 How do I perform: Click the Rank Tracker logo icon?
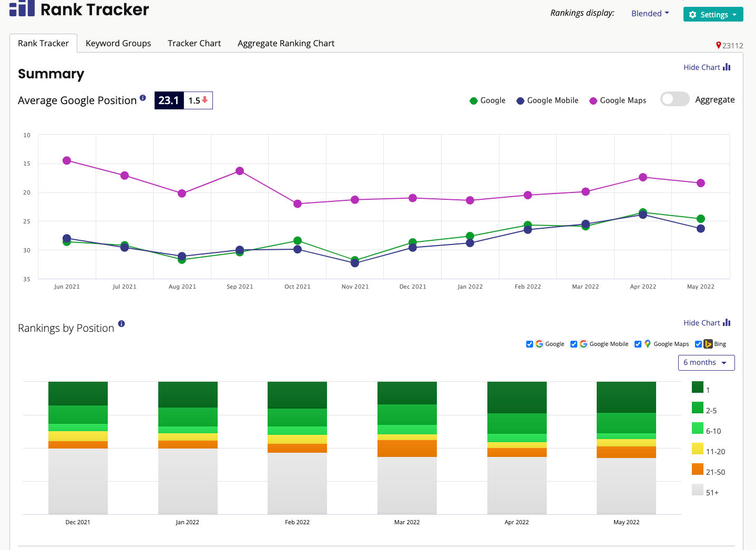[22, 8]
